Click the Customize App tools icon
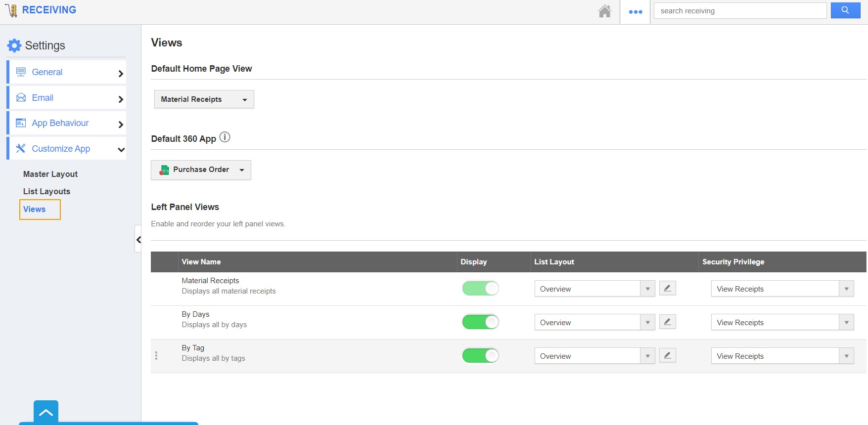Image resolution: width=868 pixels, height=425 pixels. pos(21,148)
